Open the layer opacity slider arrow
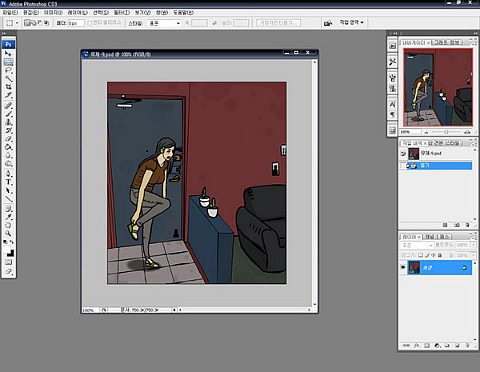Screen dimensions: 480x372 click(x=473, y=245)
